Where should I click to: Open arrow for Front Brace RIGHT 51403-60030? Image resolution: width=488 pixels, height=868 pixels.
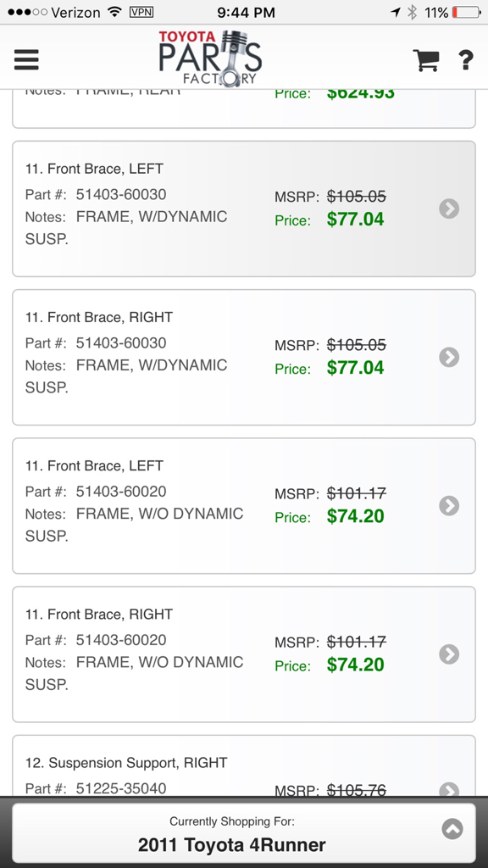[x=449, y=357]
